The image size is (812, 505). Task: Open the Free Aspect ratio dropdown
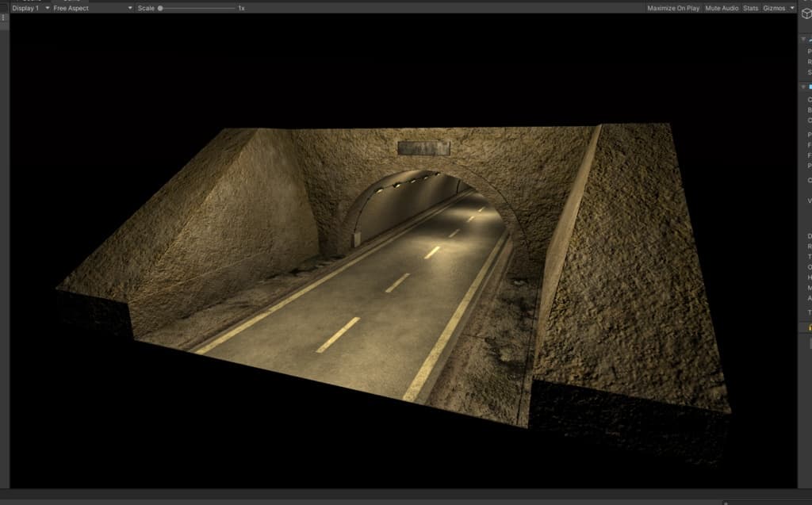pos(92,8)
